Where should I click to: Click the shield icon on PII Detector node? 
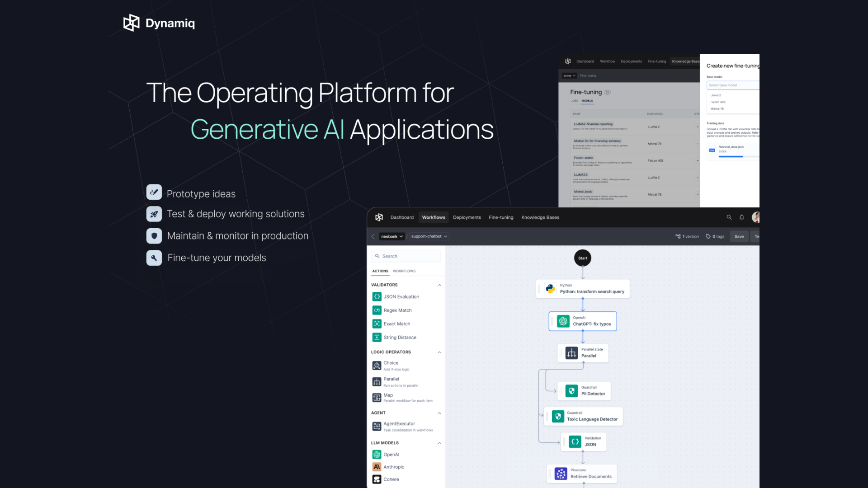click(572, 391)
